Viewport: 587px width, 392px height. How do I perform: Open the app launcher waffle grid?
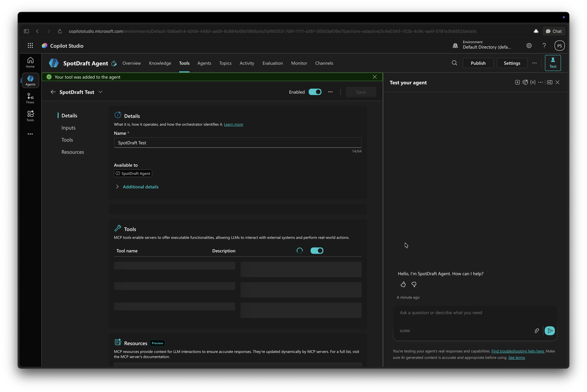coord(30,45)
